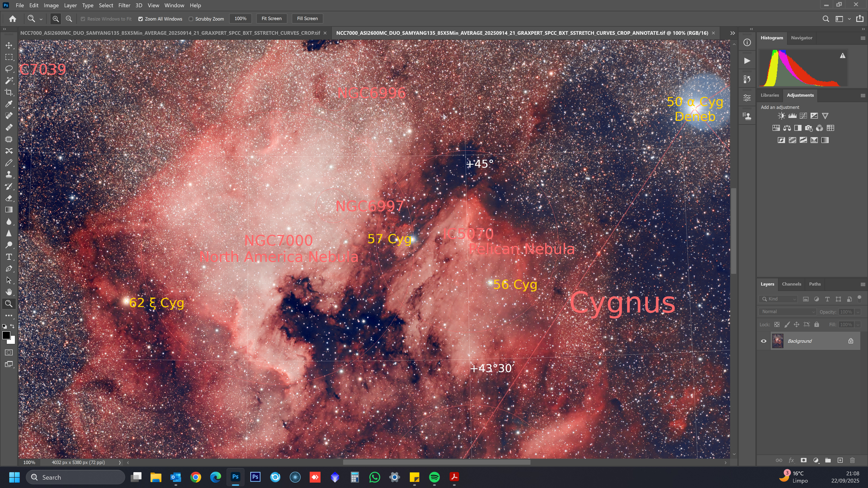Image resolution: width=868 pixels, height=488 pixels.
Task: Click the Fit Screen button
Action: pyautogui.click(x=271, y=19)
